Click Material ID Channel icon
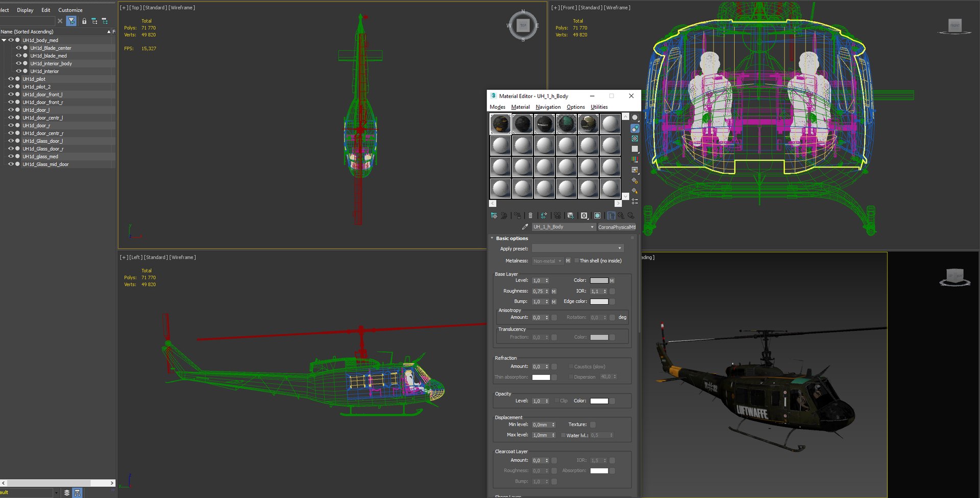This screenshot has height=498, width=980. point(584,216)
